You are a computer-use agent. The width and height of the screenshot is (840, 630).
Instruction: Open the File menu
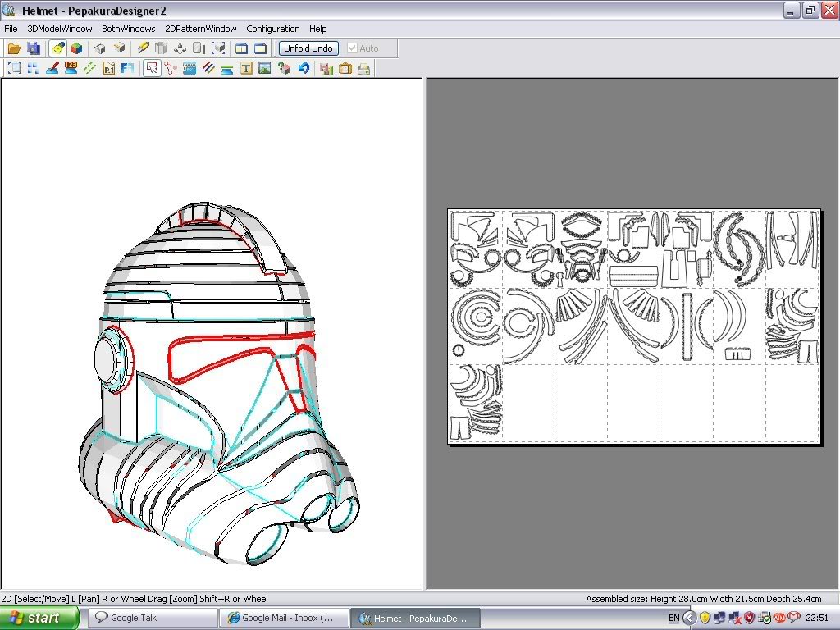click(11, 29)
